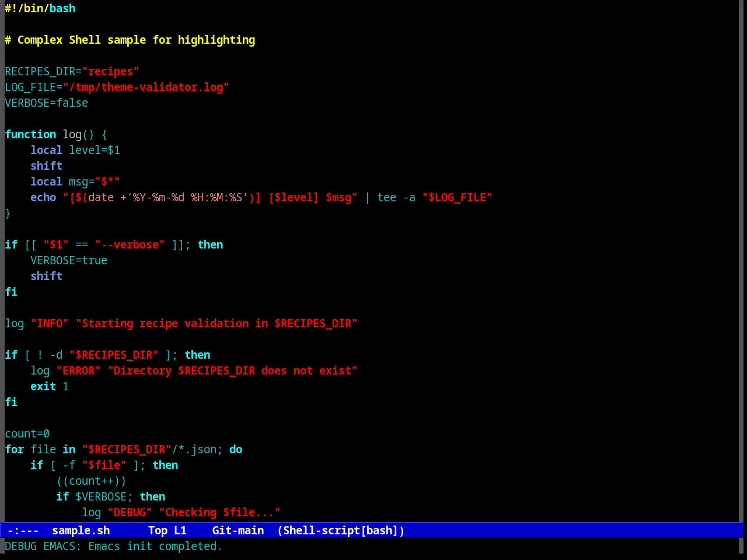Click the "$file" string in the -f test

104,465
